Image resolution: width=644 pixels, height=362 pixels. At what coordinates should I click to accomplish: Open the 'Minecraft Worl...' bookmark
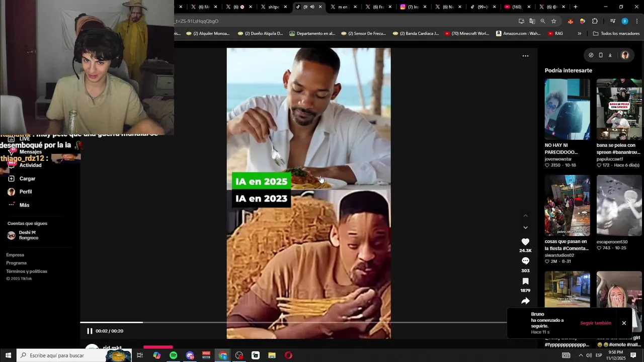[x=467, y=34]
